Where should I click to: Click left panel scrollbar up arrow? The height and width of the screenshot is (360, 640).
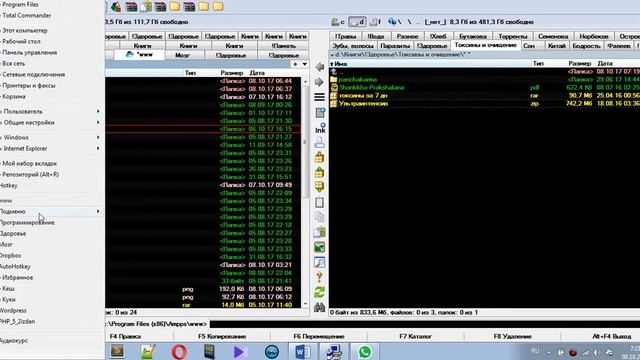tap(305, 82)
